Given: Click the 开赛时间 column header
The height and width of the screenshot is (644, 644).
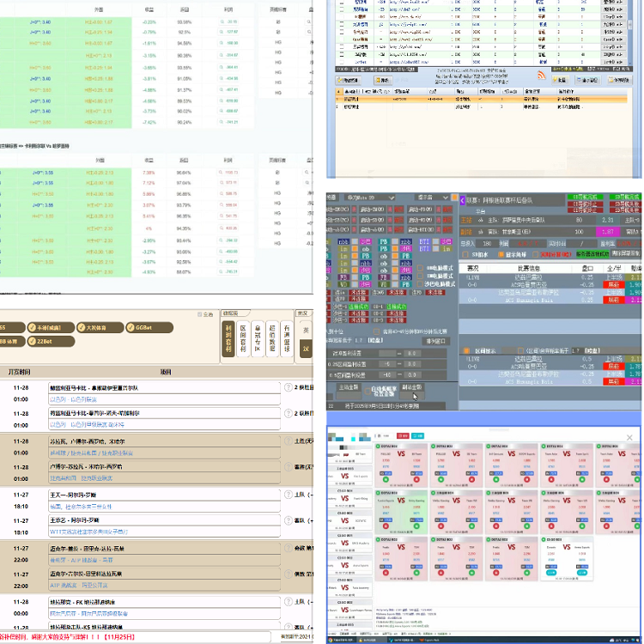Looking at the screenshot, I should click(19, 372).
